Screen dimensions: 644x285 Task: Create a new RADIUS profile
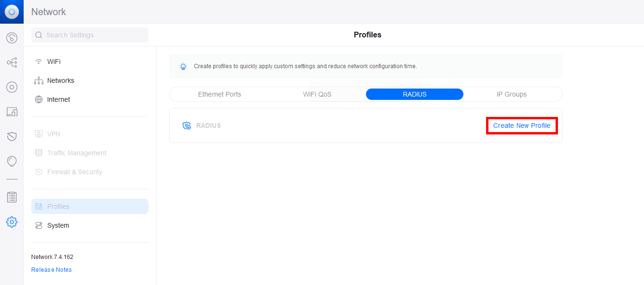(x=522, y=125)
